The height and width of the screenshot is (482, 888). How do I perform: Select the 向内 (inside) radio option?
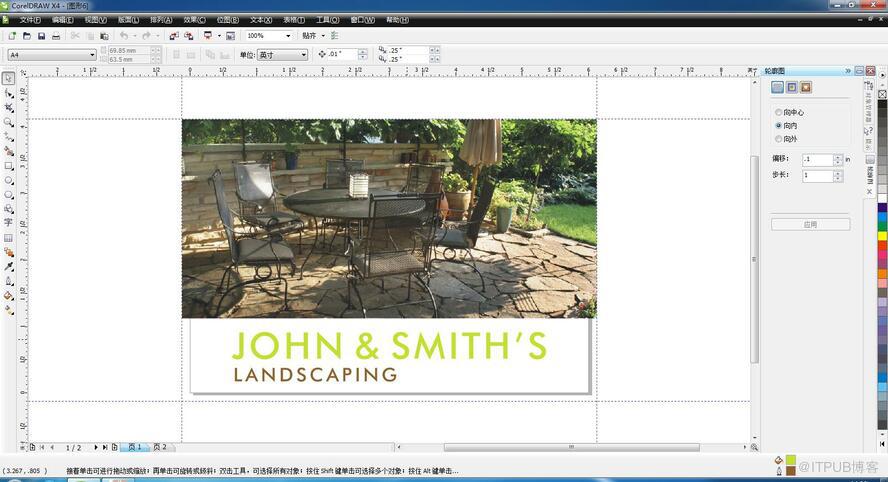click(x=779, y=126)
